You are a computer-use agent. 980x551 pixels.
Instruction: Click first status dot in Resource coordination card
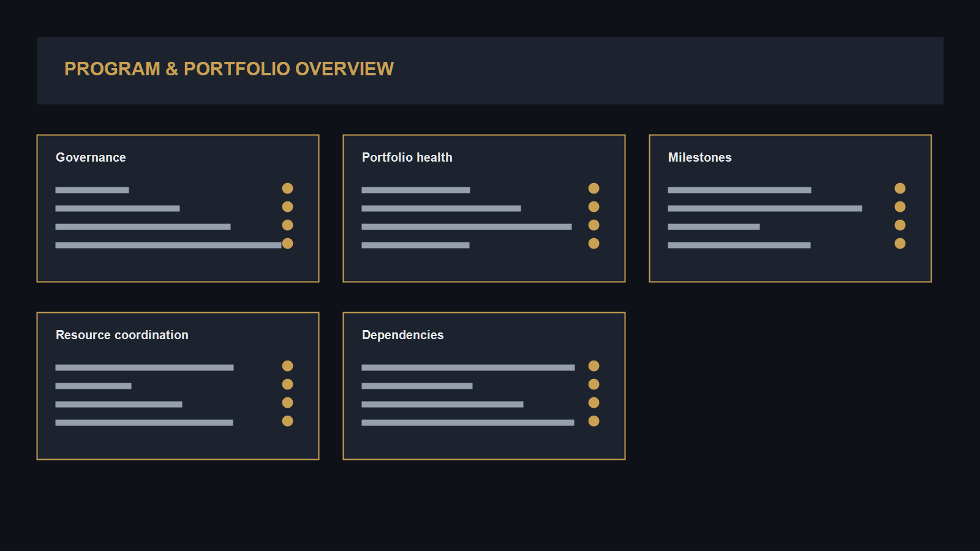pos(287,366)
